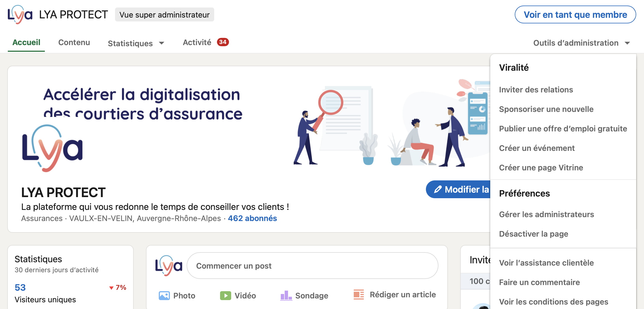Select Publier une offre d'emploi gratuite

click(x=563, y=129)
